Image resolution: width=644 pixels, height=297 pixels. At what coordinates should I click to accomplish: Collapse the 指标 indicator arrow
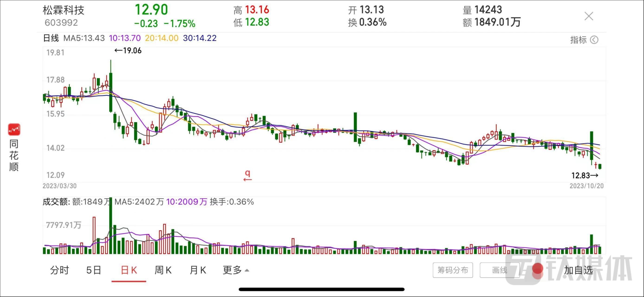click(x=594, y=40)
